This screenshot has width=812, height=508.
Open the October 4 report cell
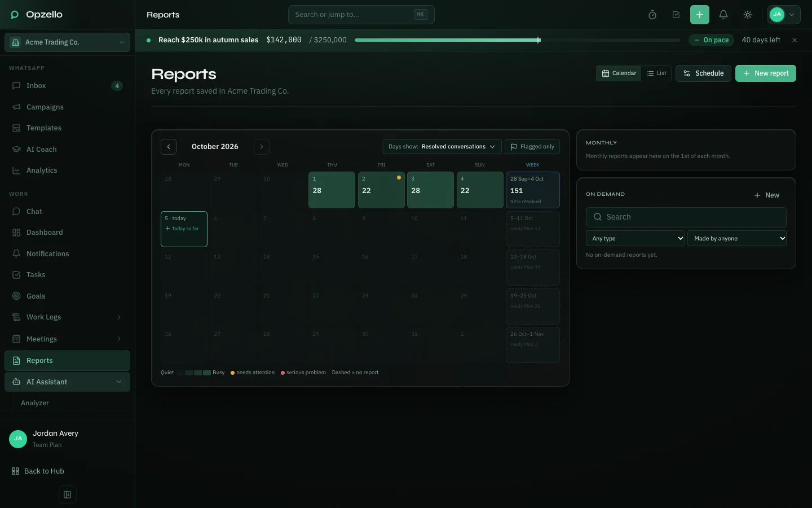[x=480, y=190]
